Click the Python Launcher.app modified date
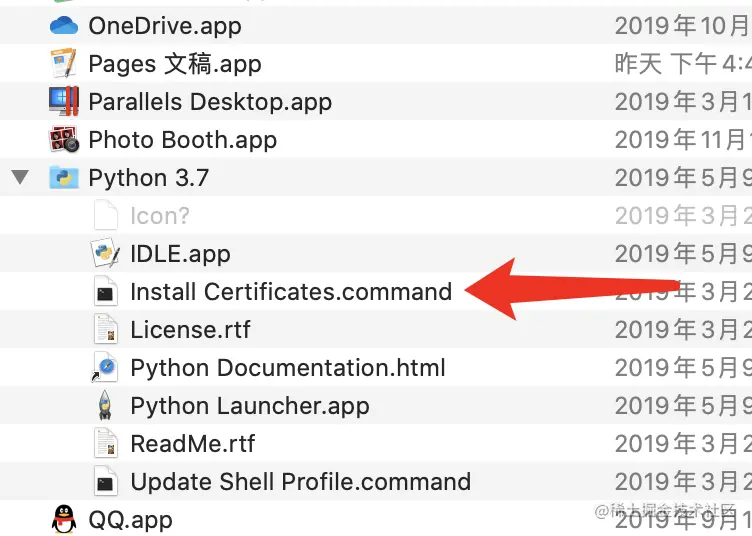 (683, 406)
